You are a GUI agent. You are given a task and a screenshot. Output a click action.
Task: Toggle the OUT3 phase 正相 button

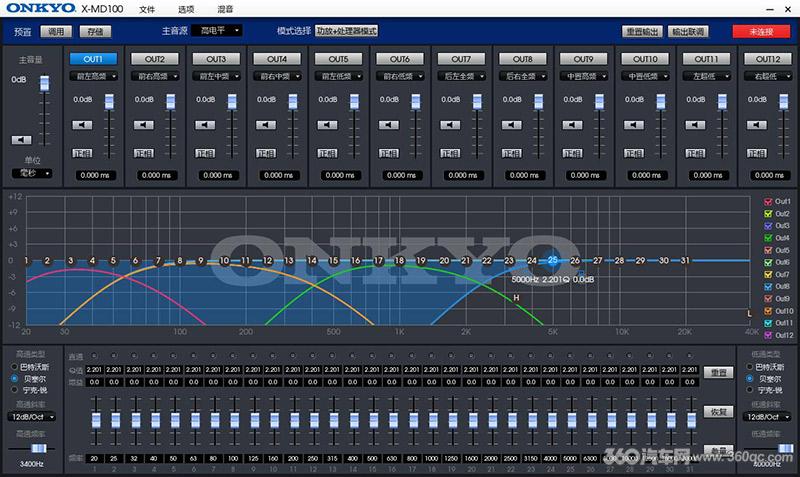coord(205,153)
